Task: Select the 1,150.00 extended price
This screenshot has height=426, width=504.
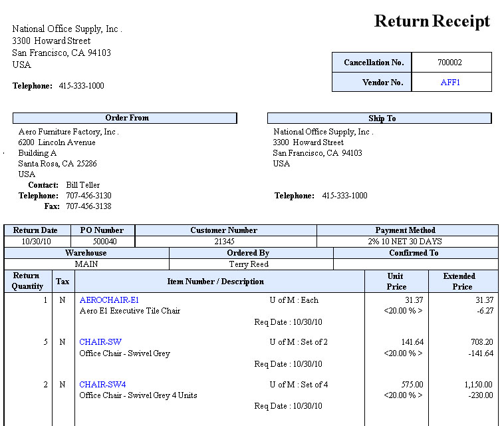Action: click(x=478, y=385)
